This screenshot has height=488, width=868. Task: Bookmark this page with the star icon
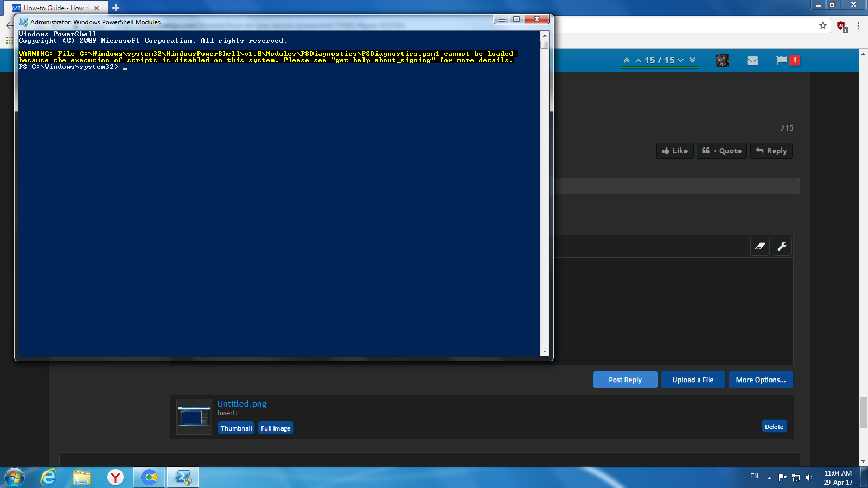pyautogui.click(x=823, y=25)
